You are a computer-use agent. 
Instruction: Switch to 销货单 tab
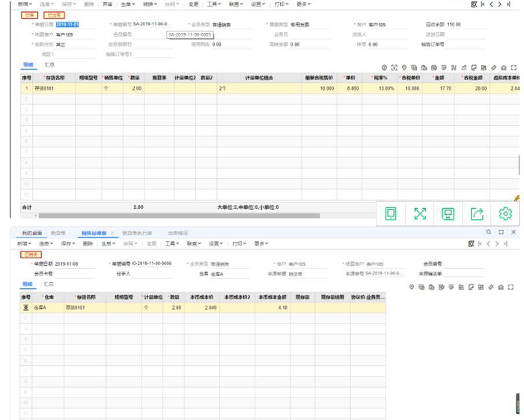click(x=58, y=233)
